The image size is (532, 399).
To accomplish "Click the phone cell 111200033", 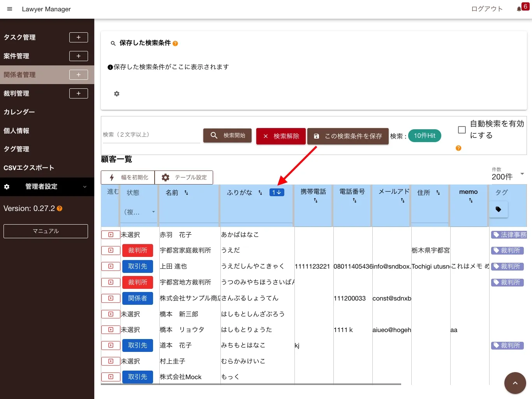I will click(x=350, y=298).
